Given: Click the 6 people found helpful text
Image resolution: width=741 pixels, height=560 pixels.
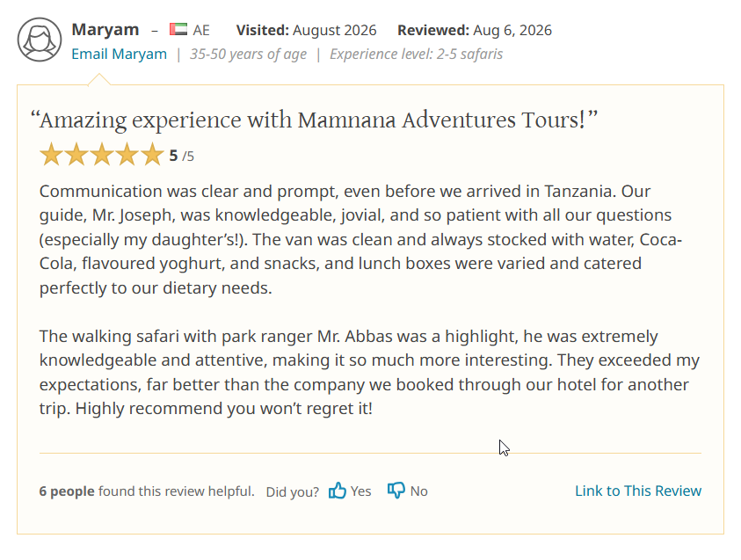Looking at the screenshot, I should (147, 491).
